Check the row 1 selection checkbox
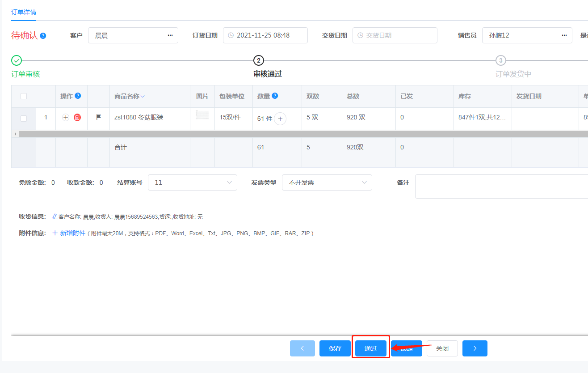This screenshot has width=588, height=373. pos(24,119)
